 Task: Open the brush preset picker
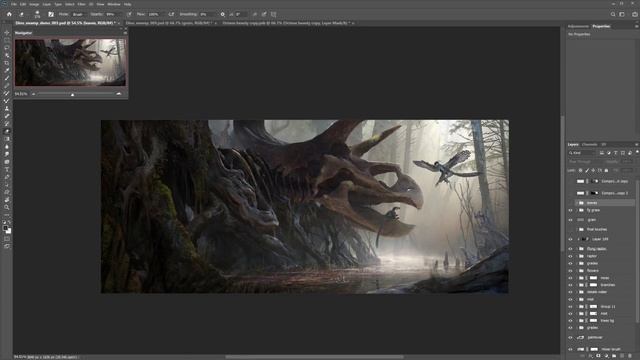click(x=37, y=14)
